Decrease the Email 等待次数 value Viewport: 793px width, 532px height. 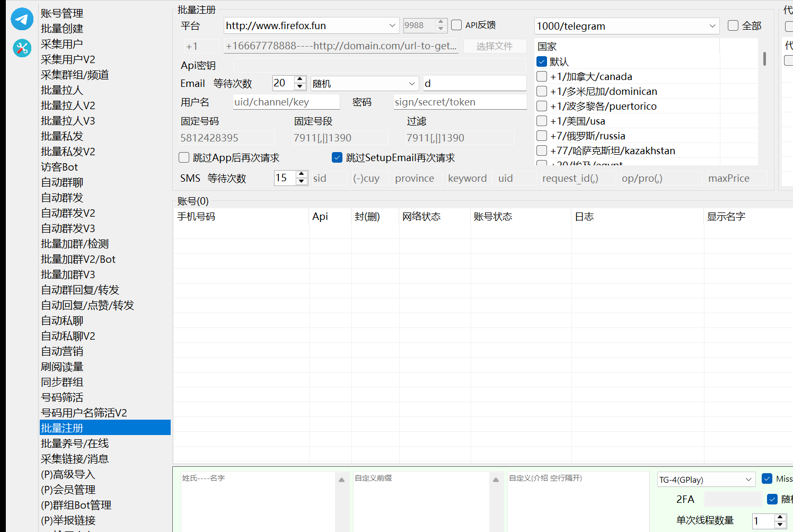click(x=300, y=86)
